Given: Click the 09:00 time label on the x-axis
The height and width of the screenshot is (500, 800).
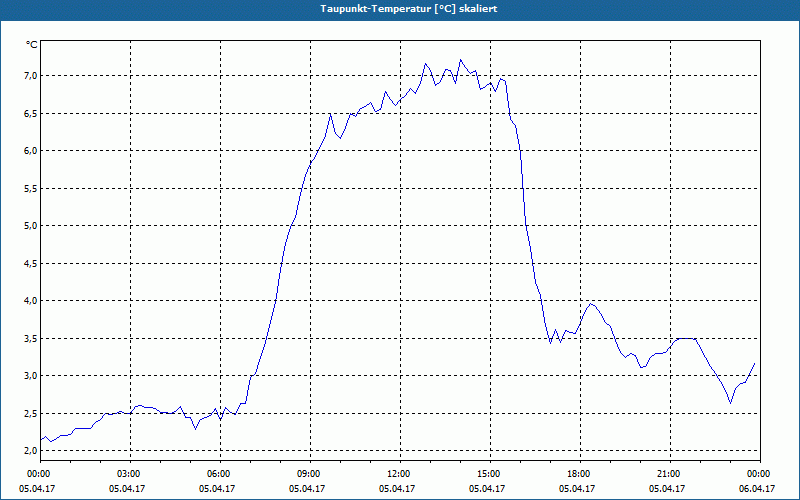Looking at the screenshot, I should (310, 474).
